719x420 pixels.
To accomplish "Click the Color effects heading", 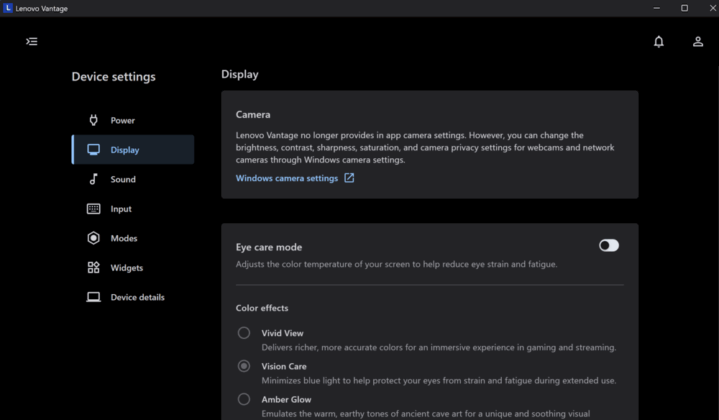I will coord(262,308).
